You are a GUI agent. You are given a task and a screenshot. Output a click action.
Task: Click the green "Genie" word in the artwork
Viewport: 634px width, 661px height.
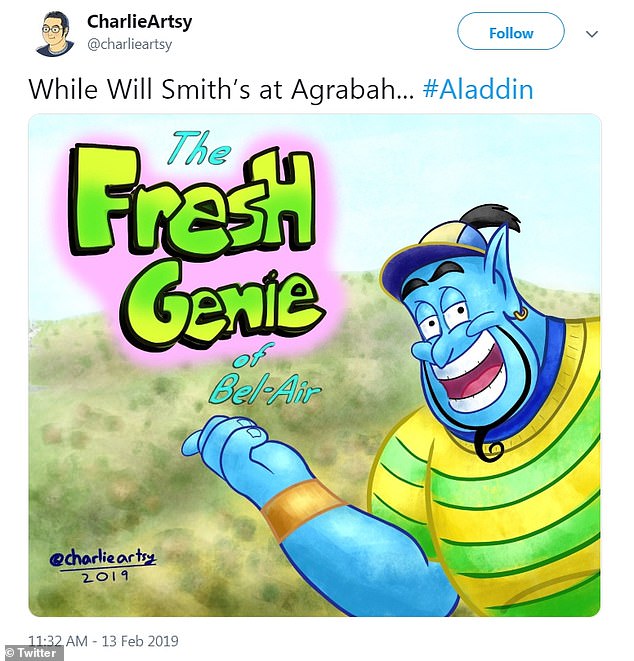tap(221, 290)
